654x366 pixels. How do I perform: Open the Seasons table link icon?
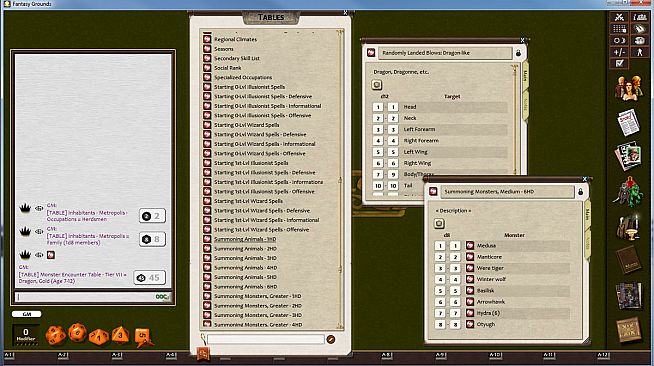207,49
